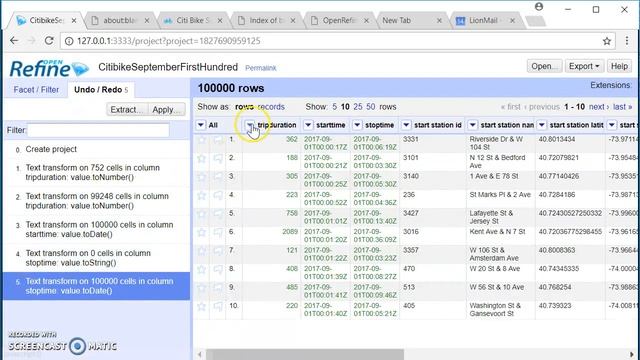The image size is (640, 360).
Task: Bookmark the page with the star icon
Action: (607, 41)
